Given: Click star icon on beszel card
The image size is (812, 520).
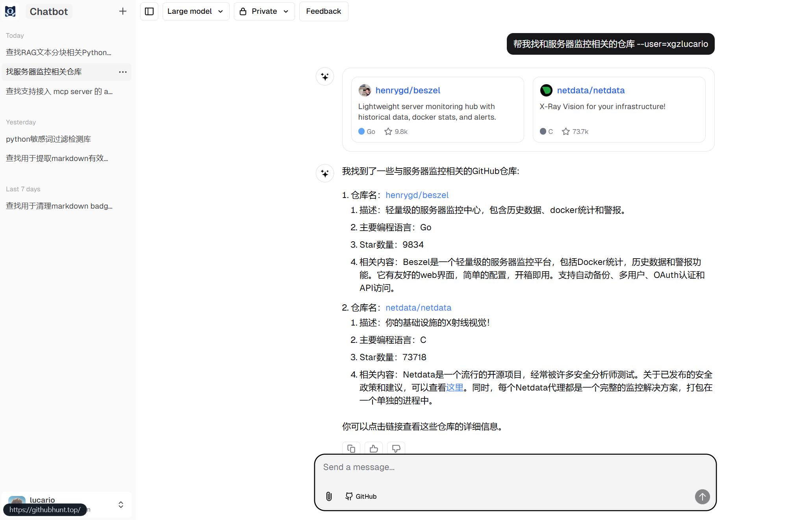Looking at the screenshot, I should click(388, 131).
